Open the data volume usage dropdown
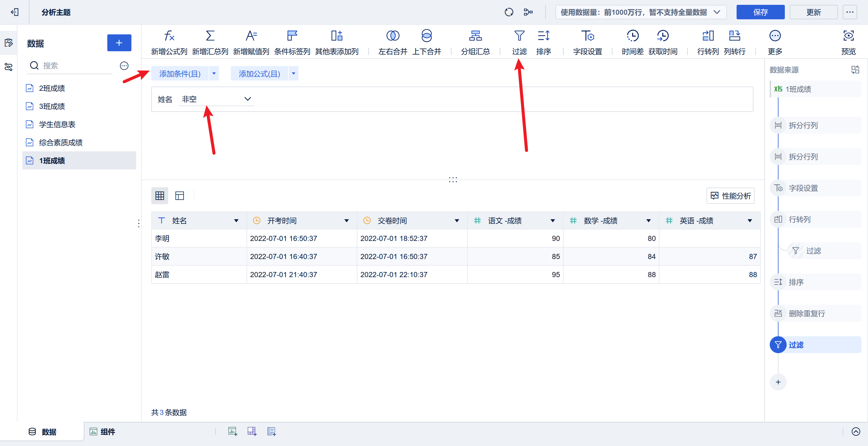This screenshot has width=868, height=446. pos(717,12)
